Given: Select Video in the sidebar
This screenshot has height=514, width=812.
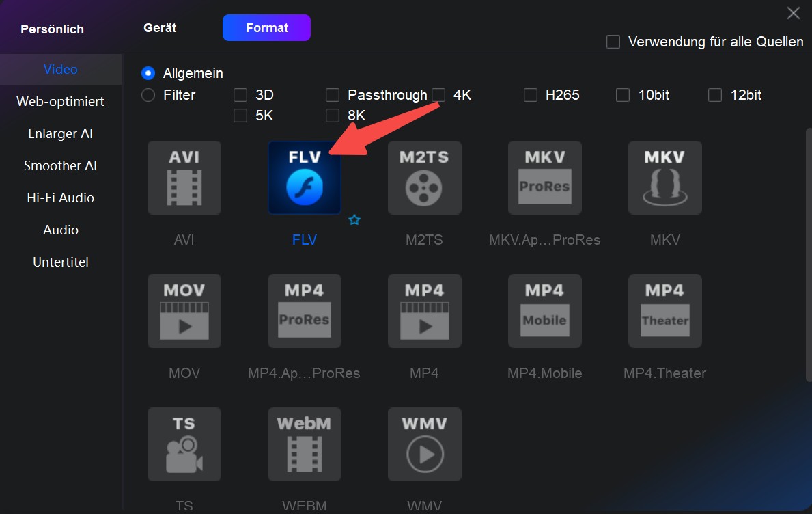Looking at the screenshot, I should pos(61,70).
